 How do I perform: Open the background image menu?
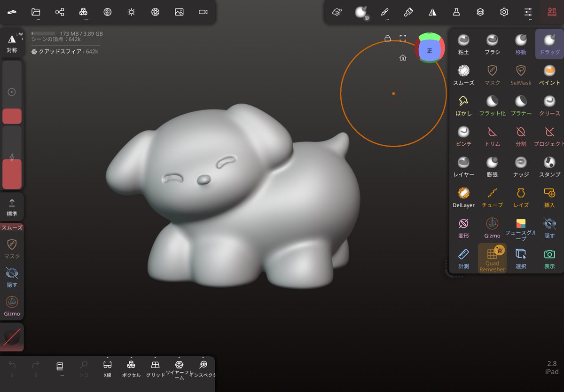point(179,12)
